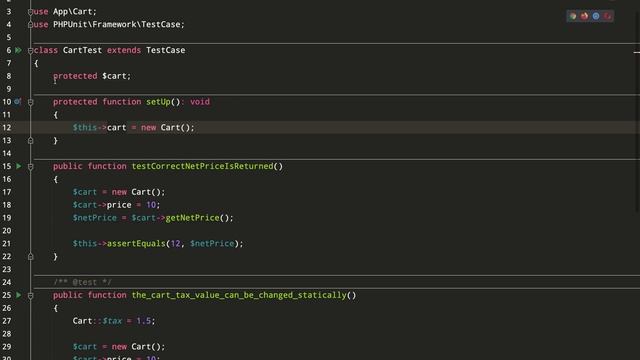This screenshot has height=360, width=640.
Task: Open file in Firefox browser icon
Action: tap(584, 16)
